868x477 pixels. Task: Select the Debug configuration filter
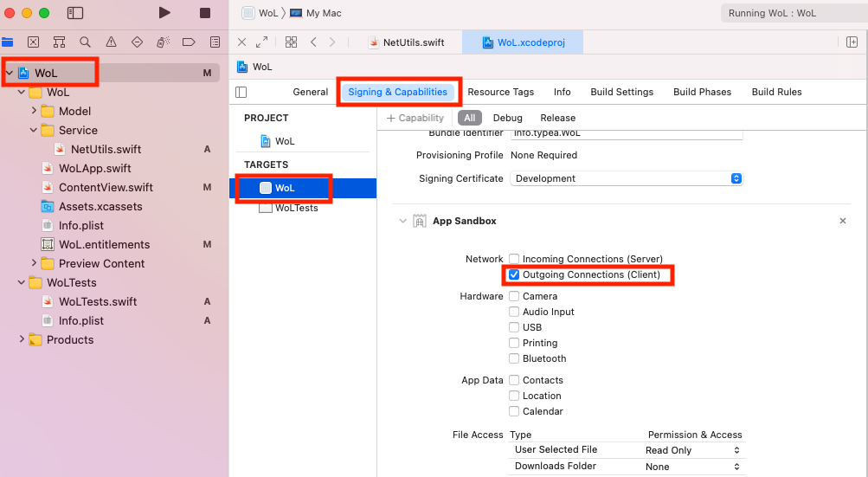coord(507,118)
